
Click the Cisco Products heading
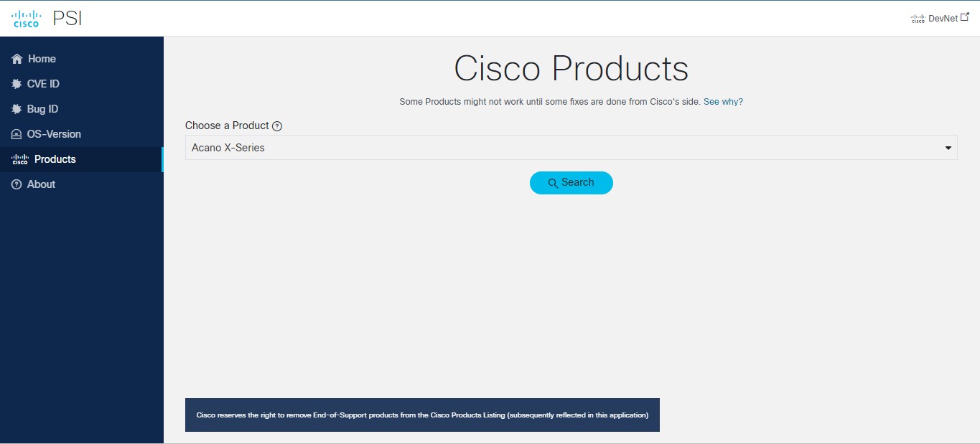(x=571, y=69)
